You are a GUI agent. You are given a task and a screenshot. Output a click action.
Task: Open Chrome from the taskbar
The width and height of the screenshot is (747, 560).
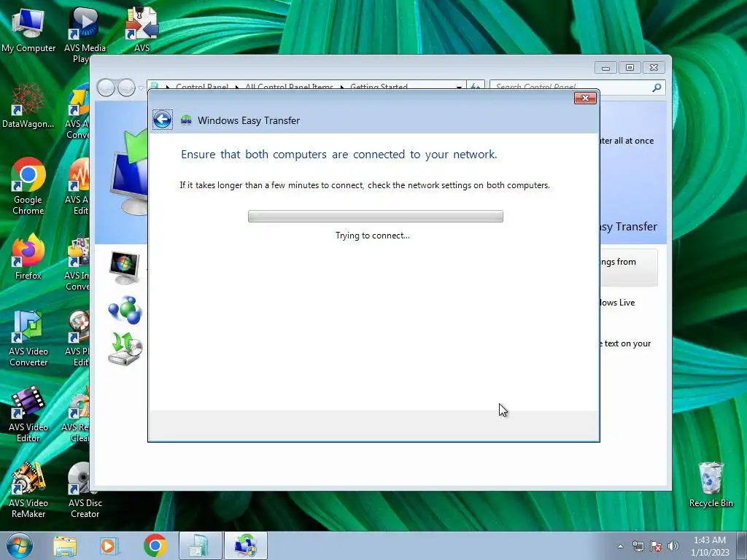[x=155, y=545]
